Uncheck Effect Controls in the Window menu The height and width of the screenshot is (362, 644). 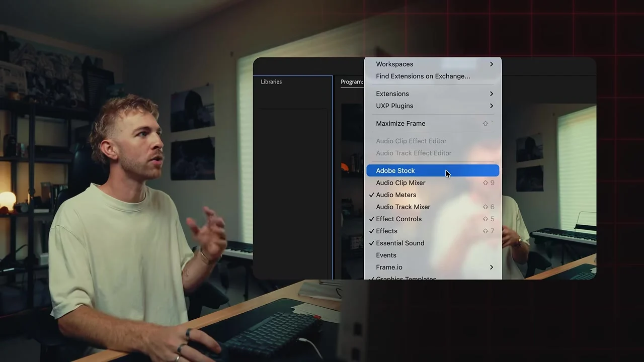point(433,219)
